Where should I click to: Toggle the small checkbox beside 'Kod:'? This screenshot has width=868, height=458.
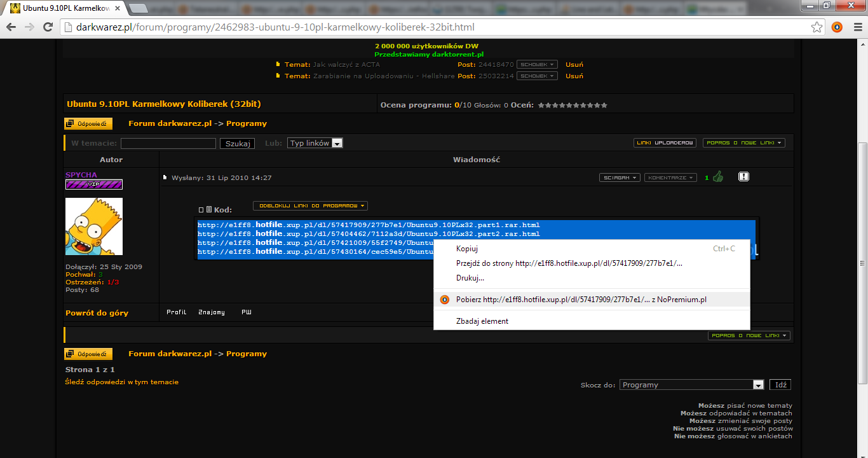pos(201,210)
